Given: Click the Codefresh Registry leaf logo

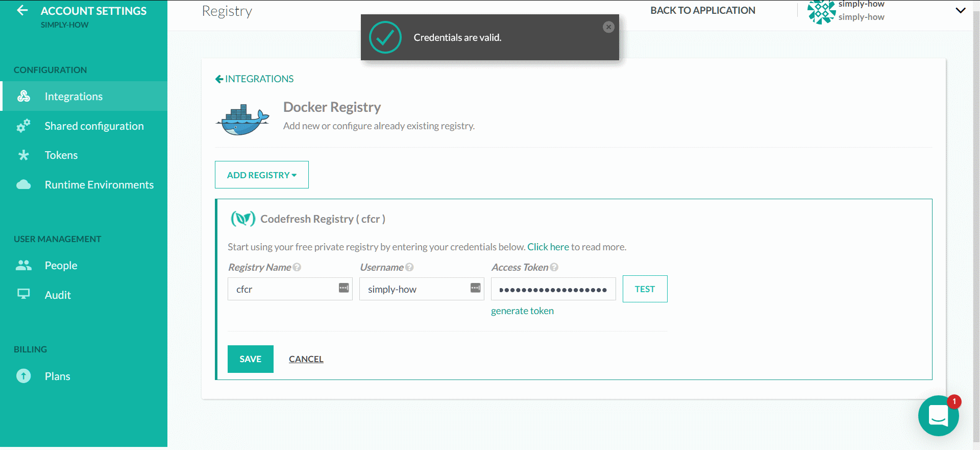Looking at the screenshot, I should 243,219.
